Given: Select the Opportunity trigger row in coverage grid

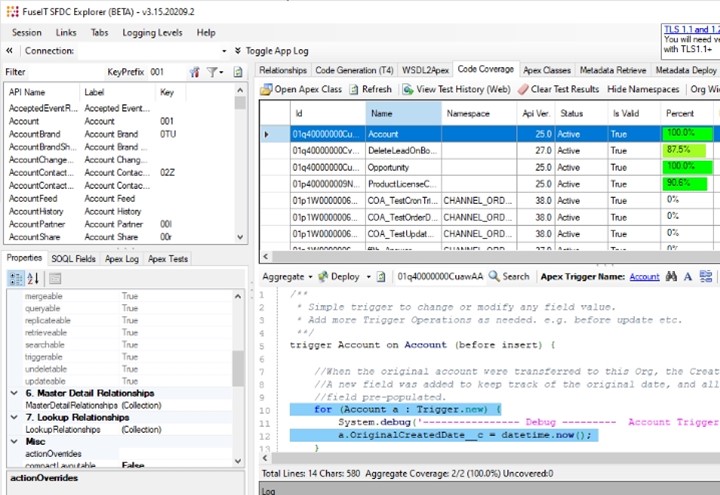Looking at the screenshot, I should pos(487,167).
